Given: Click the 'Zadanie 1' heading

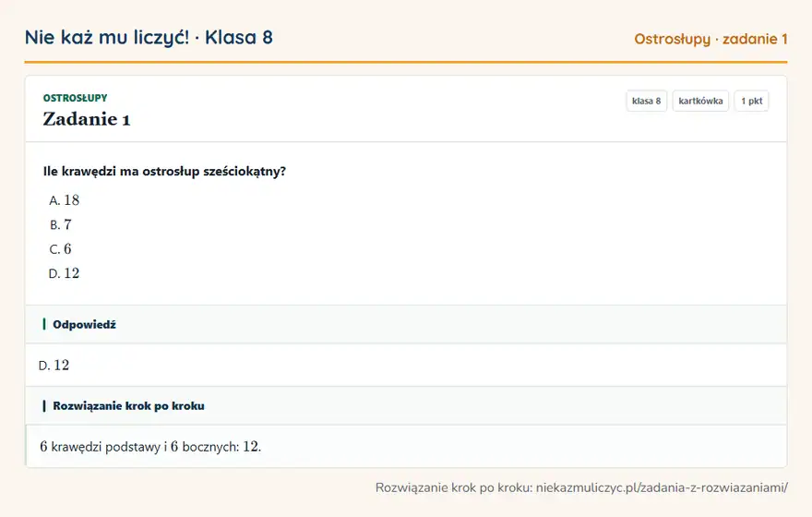Looking at the screenshot, I should 87,119.
